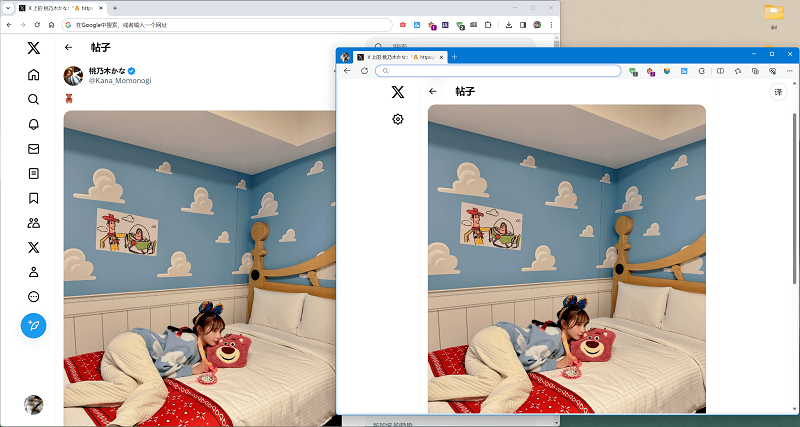
Task: Click @Kana_Momonogi profile handle link
Action: tap(118, 80)
